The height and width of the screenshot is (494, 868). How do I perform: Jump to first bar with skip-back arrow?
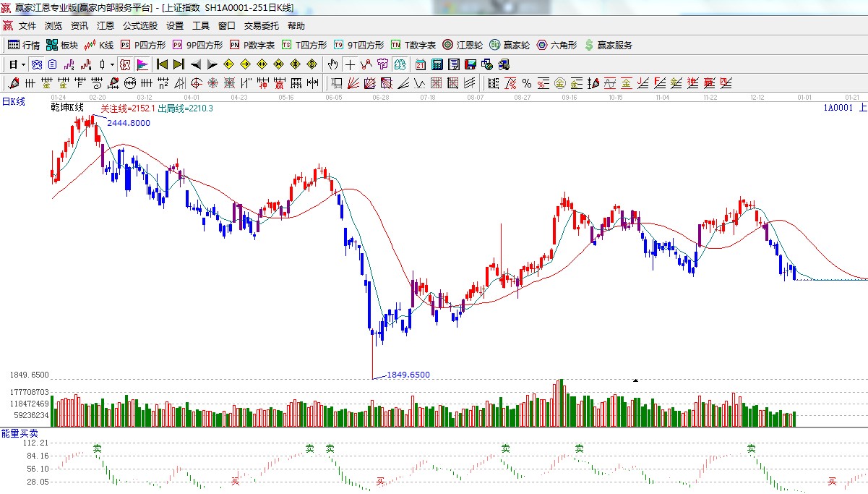tap(163, 64)
